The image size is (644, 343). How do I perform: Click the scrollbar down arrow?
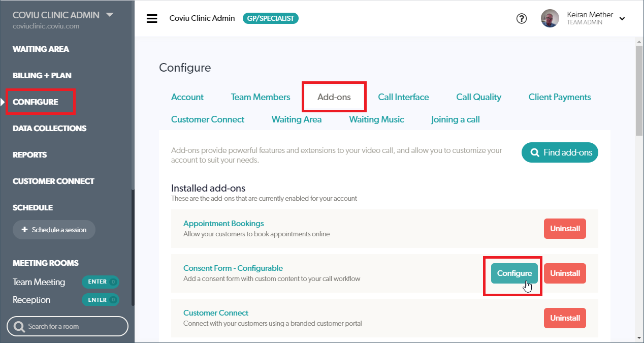tap(639, 338)
